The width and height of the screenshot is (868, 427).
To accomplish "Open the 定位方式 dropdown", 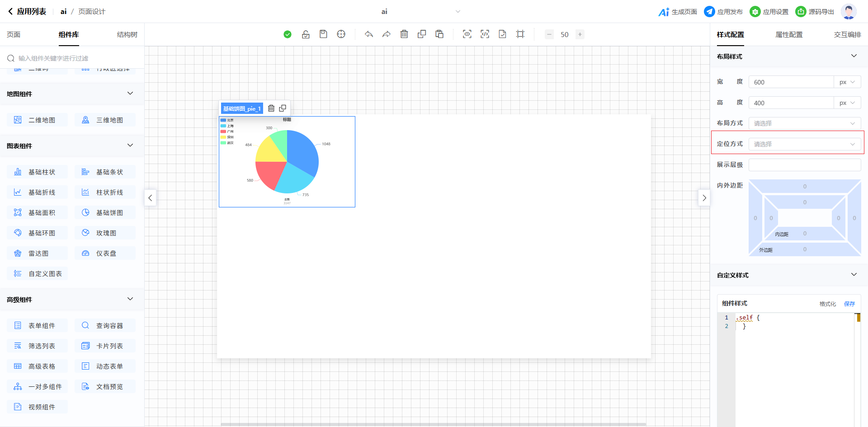I will coord(804,144).
